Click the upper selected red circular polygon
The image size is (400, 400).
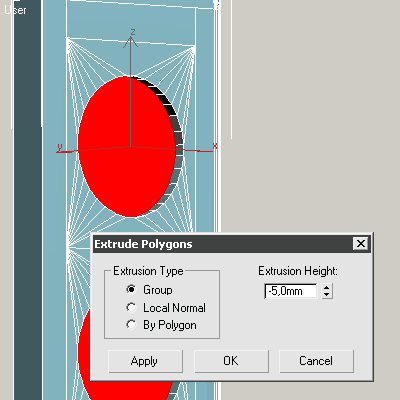tap(127, 147)
